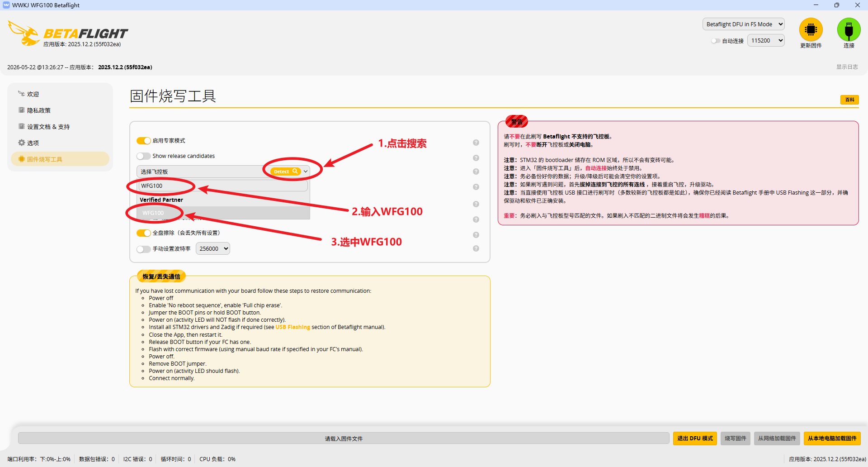Go to the 欢迎 tab
Screen dimensions: 868x467
coord(60,94)
